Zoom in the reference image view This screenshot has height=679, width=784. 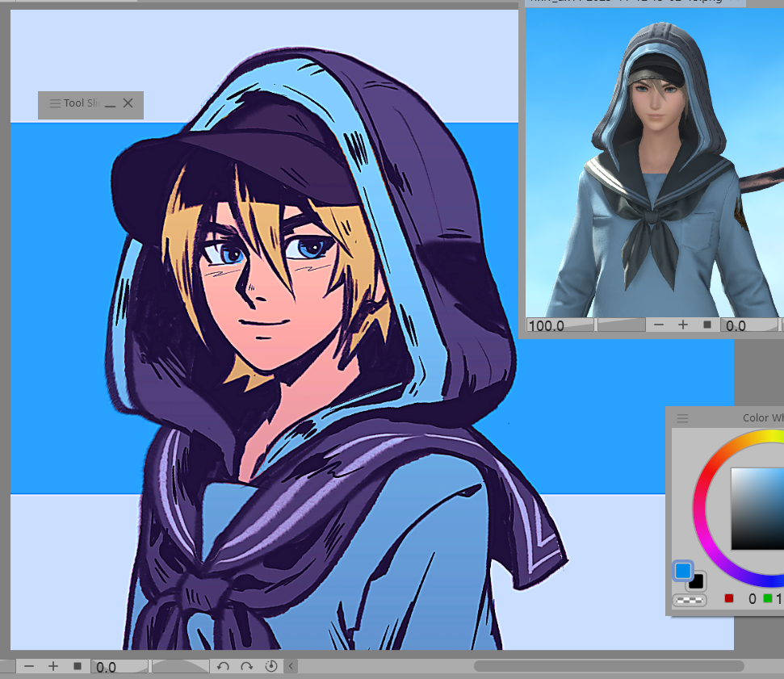[x=683, y=325]
